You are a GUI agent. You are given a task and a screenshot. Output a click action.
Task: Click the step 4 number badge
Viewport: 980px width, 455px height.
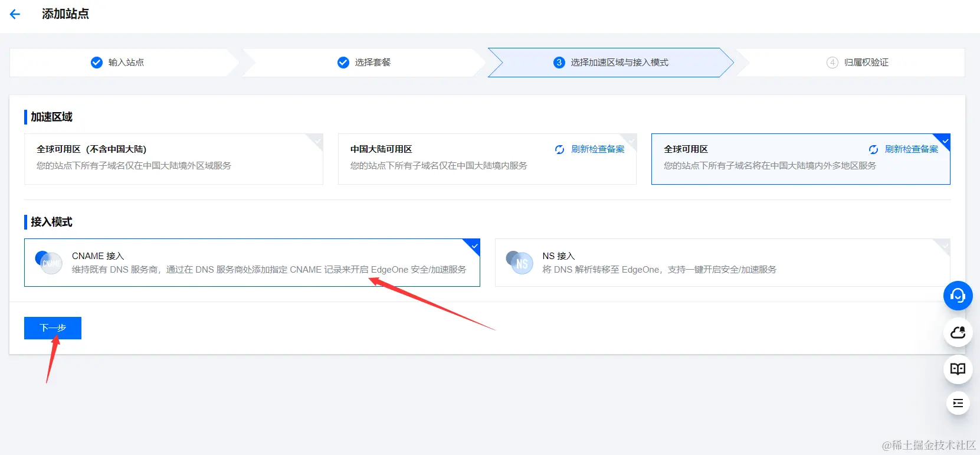[x=832, y=63]
